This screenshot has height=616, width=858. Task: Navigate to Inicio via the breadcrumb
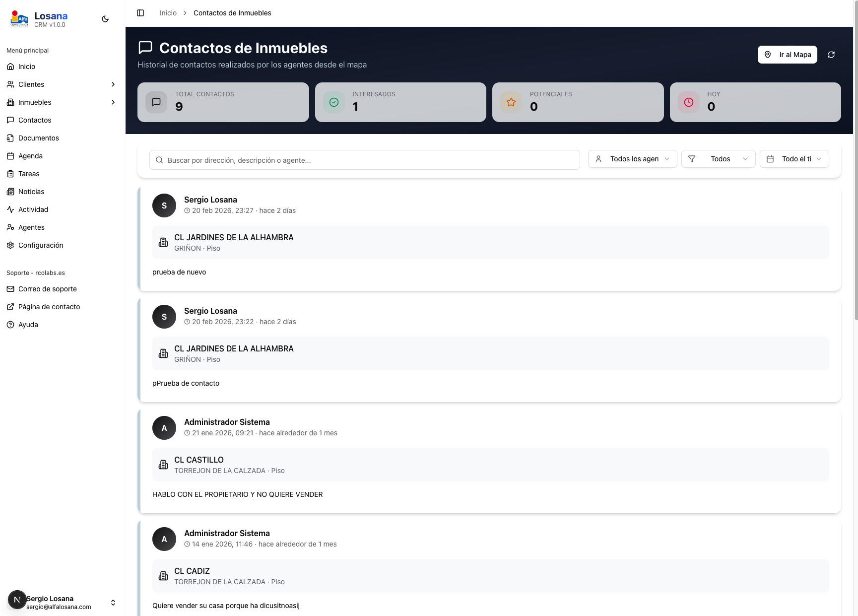point(168,12)
